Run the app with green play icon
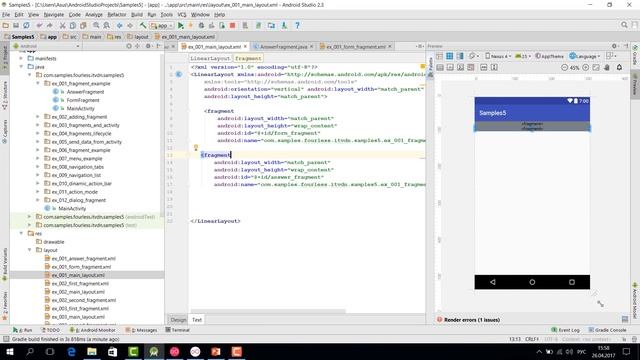 click(x=180, y=25)
